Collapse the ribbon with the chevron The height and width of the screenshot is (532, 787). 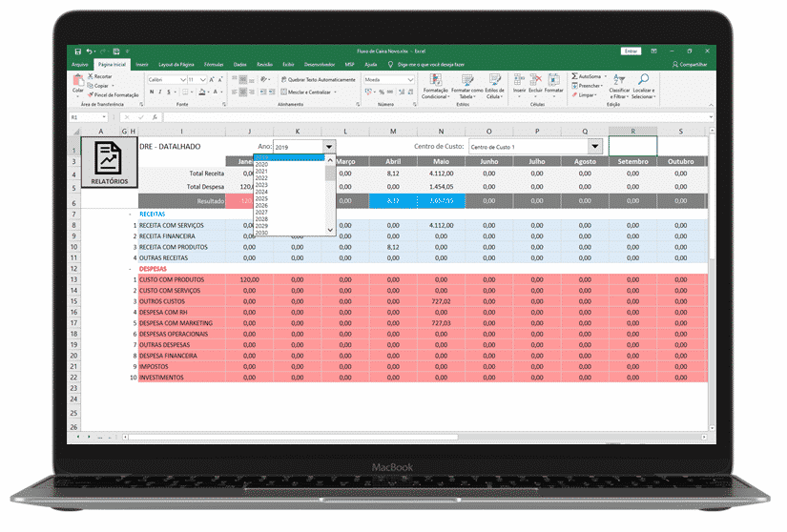[711, 104]
